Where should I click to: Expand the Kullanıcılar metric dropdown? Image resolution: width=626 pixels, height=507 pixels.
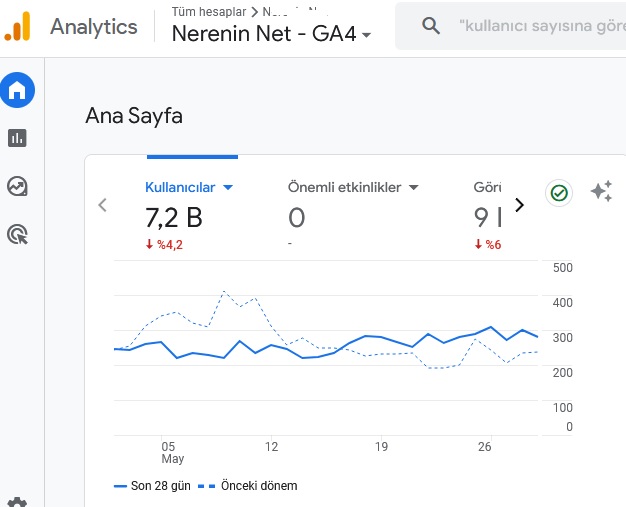pyautogui.click(x=228, y=187)
